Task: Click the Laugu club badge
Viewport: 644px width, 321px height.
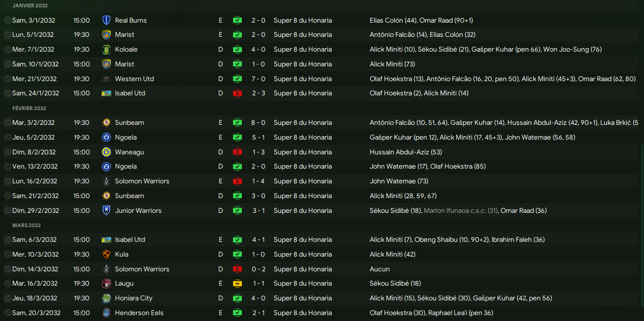Action: pos(106,284)
